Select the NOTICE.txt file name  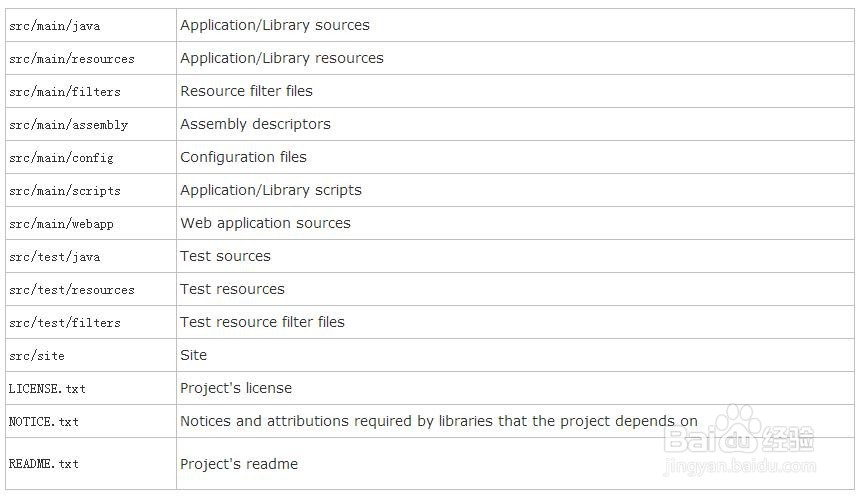[43, 422]
